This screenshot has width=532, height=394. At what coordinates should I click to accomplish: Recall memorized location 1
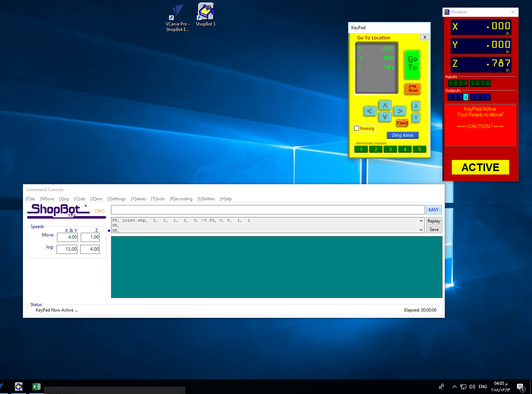pos(361,149)
